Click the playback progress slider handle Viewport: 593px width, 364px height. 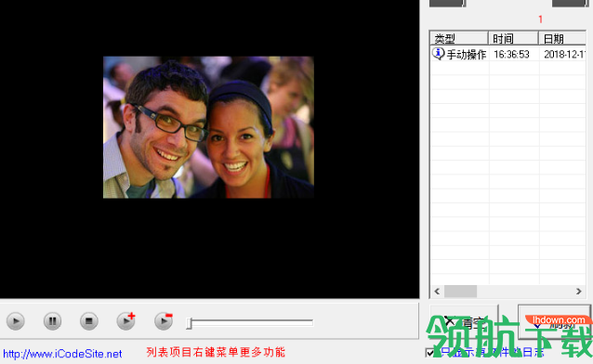click(x=189, y=323)
